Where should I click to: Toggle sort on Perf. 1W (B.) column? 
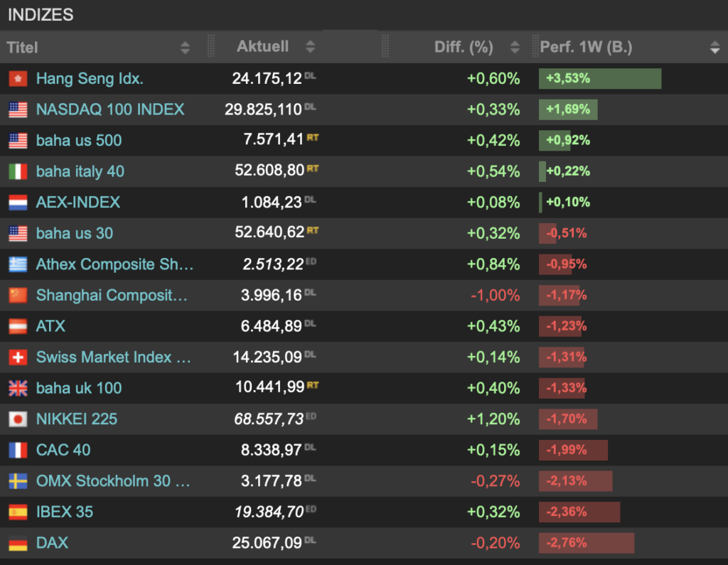click(715, 47)
